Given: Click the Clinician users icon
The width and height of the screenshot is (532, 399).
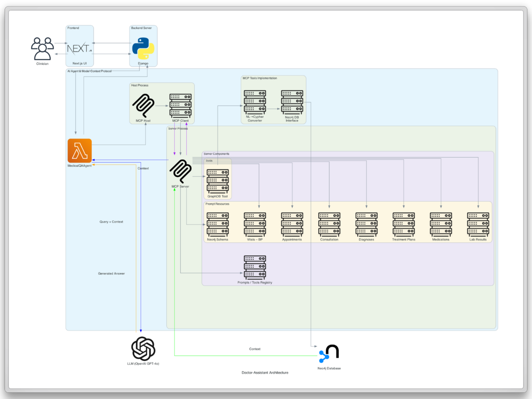Looking at the screenshot, I should tap(42, 49).
